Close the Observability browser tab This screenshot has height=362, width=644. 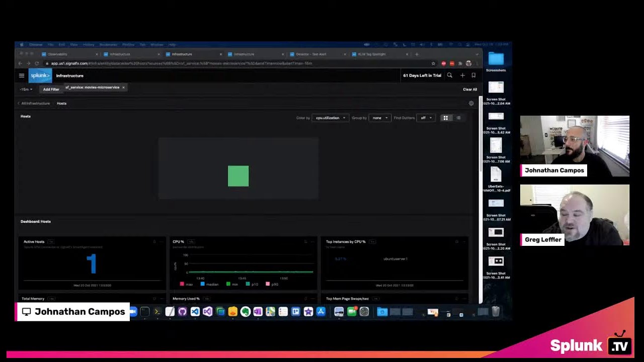click(x=97, y=54)
